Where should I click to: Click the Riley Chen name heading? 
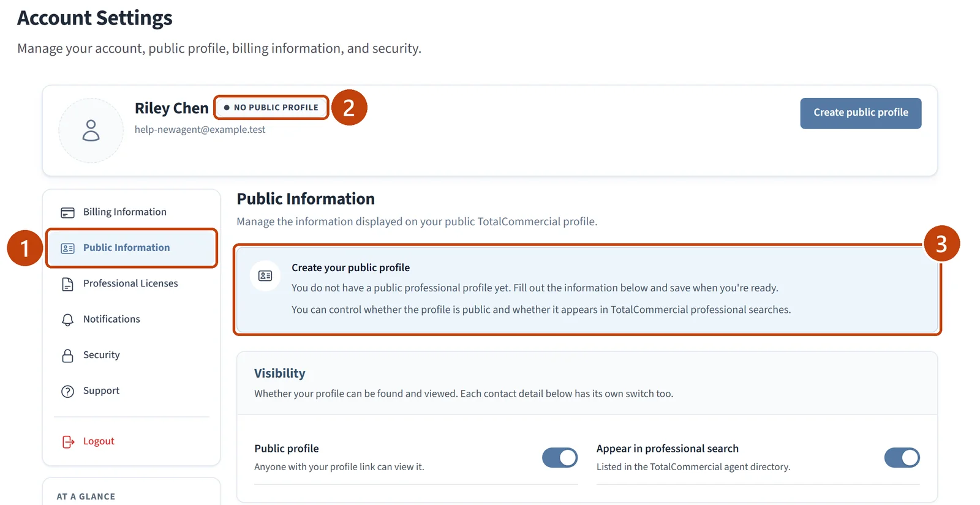(x=171, y=108)
